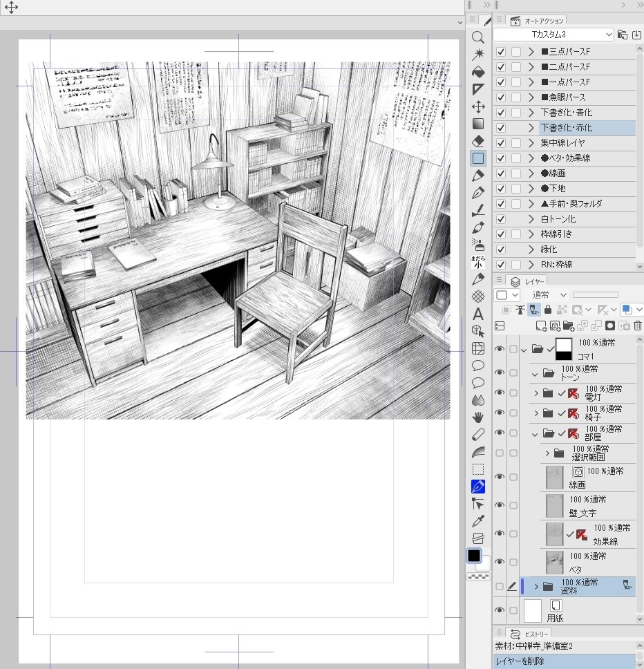Click the Create layer mask icon
Viewport: 644px width, 669px height.
(610, 326)
